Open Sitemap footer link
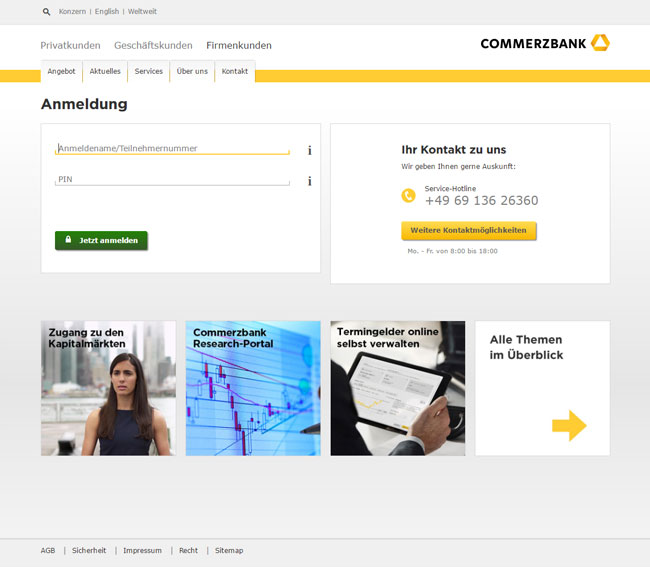 (229, 550)
